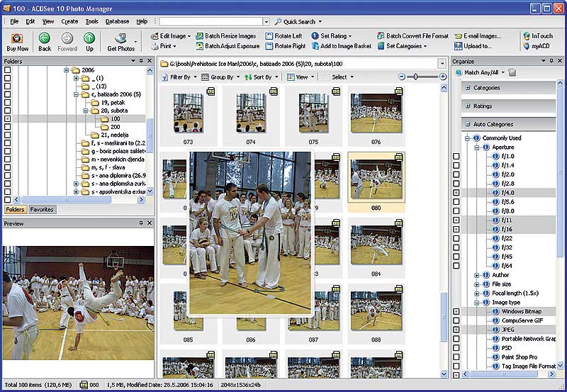Open the Create menu
The width and height of the screenshot is (567, 392).
[x=69, y=21]
